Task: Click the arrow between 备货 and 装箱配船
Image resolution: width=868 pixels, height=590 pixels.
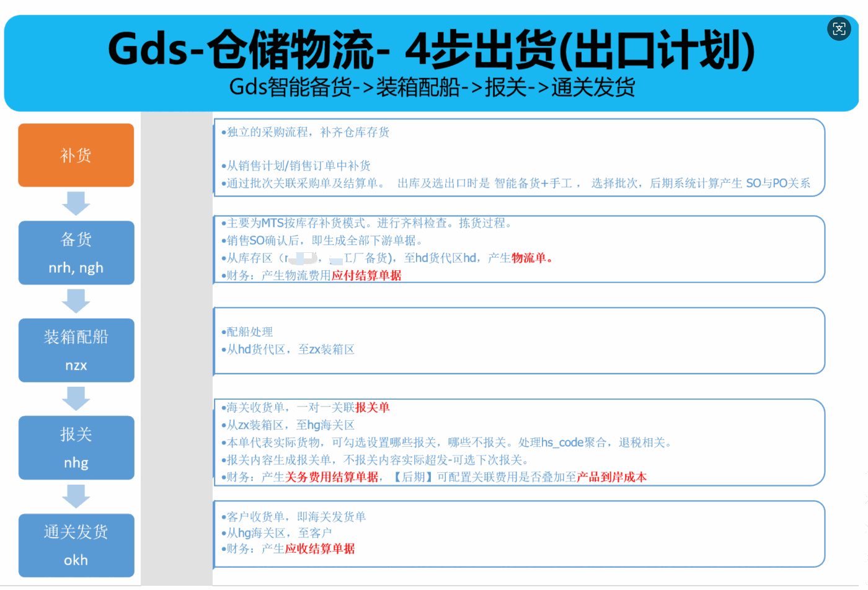Action: [76, 301]
